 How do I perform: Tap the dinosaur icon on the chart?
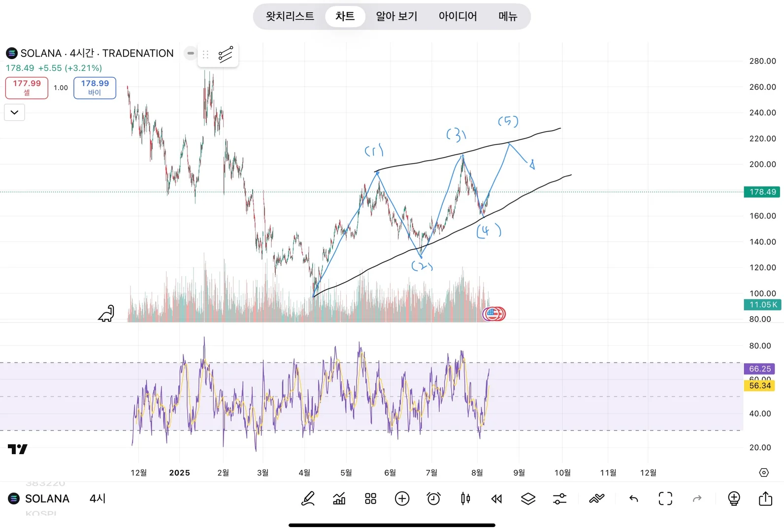tap(106, 313)
